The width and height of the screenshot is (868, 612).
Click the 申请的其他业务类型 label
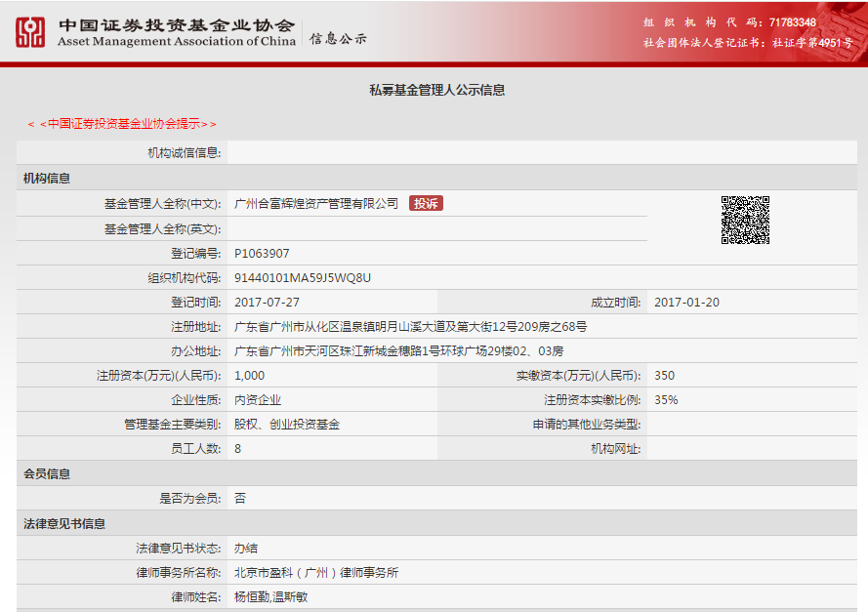tap(587, 424)
